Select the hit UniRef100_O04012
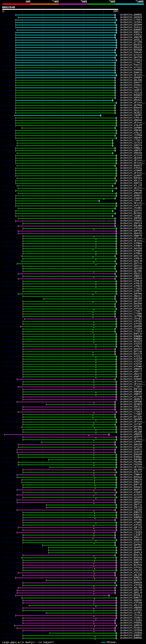Image resolution: width=146 pixels, height=644 pixels. point(131,60)
